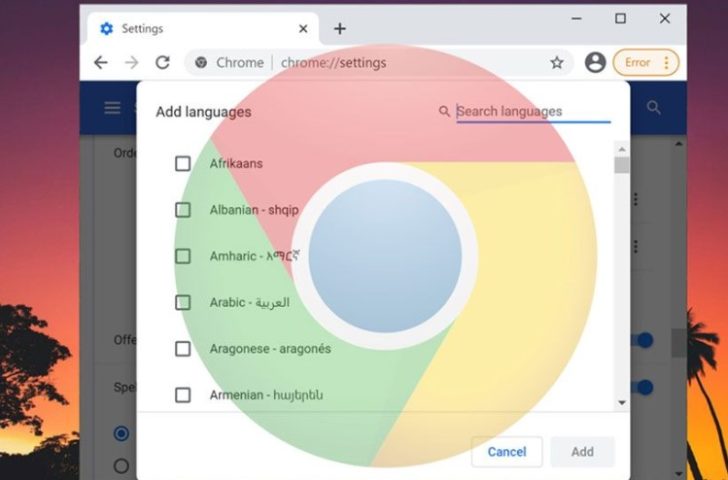This screenshot has height=480, width=728.
Task: Focus the Search languages field
Action: [x=533, y=112]
